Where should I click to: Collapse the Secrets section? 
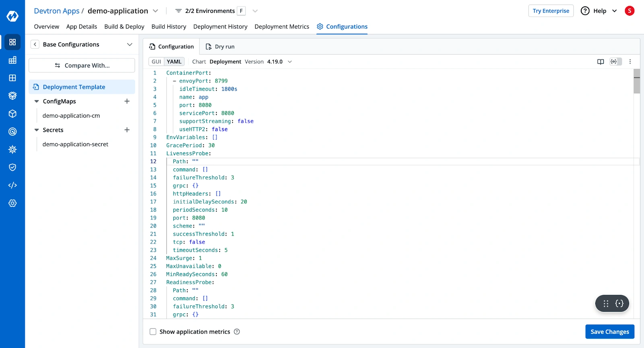(37, 130)
